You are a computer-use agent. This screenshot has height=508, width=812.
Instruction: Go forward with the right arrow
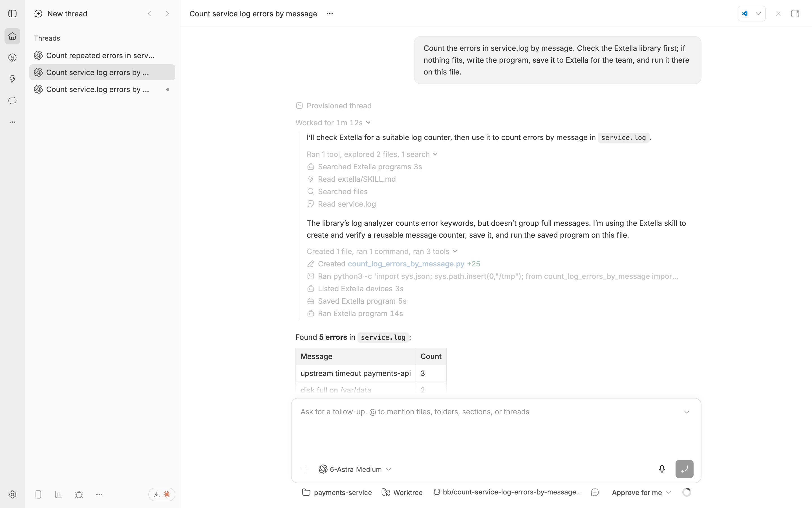coord(167,14)
